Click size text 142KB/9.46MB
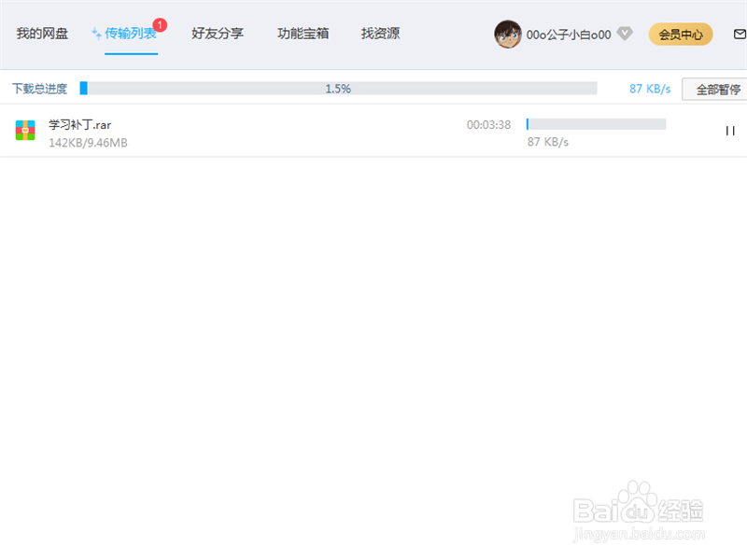747x560 pixels. click(x=88, y=143)
